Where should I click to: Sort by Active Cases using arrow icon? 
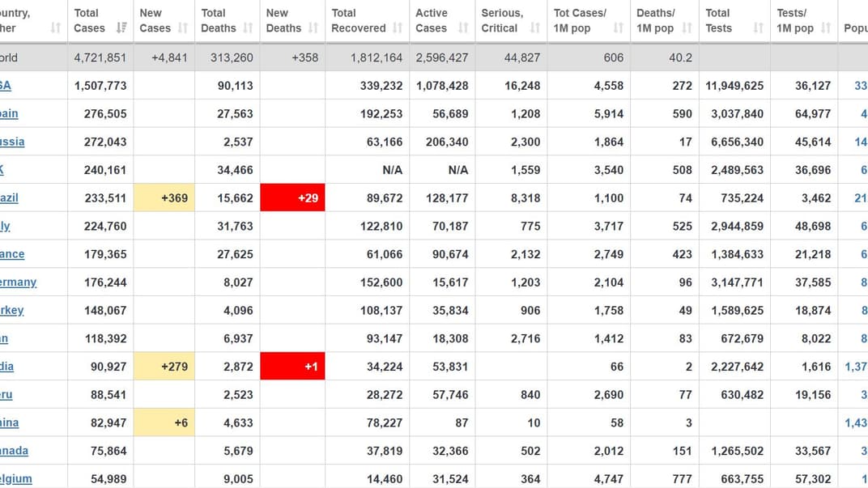tap(463, 28)
